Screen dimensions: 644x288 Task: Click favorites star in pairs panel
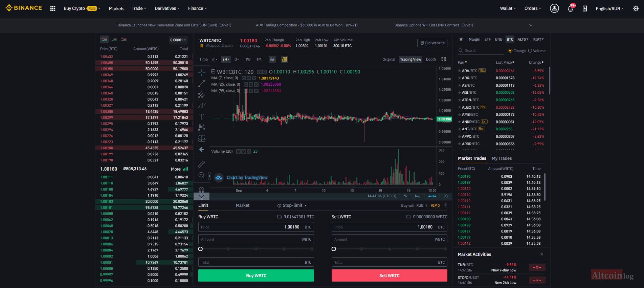[x=461, y=39]
